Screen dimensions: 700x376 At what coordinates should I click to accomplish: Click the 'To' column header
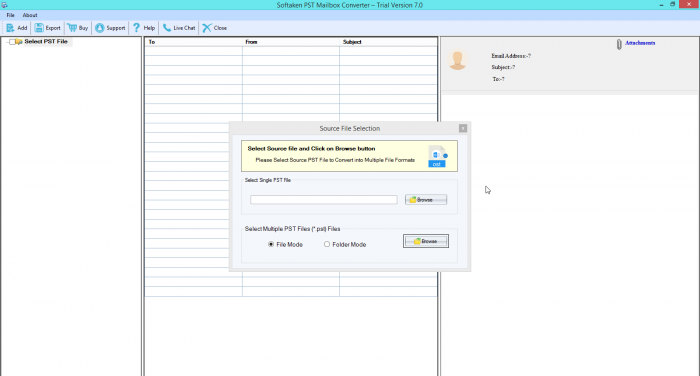(193, 42)
